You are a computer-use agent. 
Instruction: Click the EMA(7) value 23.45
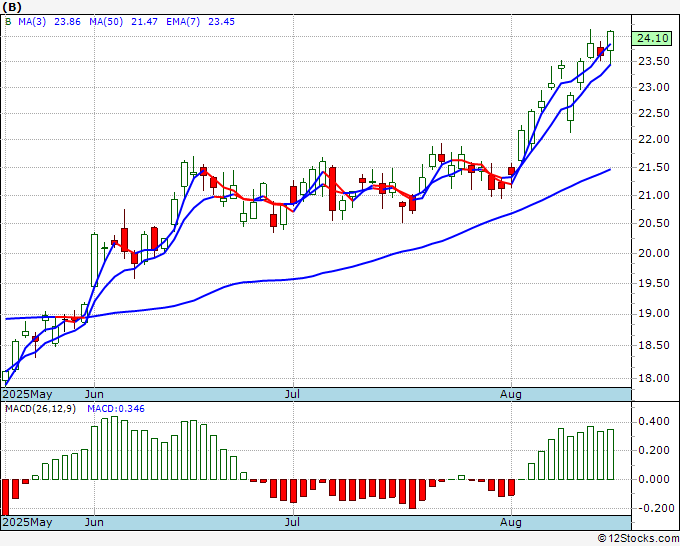(221, 22)
